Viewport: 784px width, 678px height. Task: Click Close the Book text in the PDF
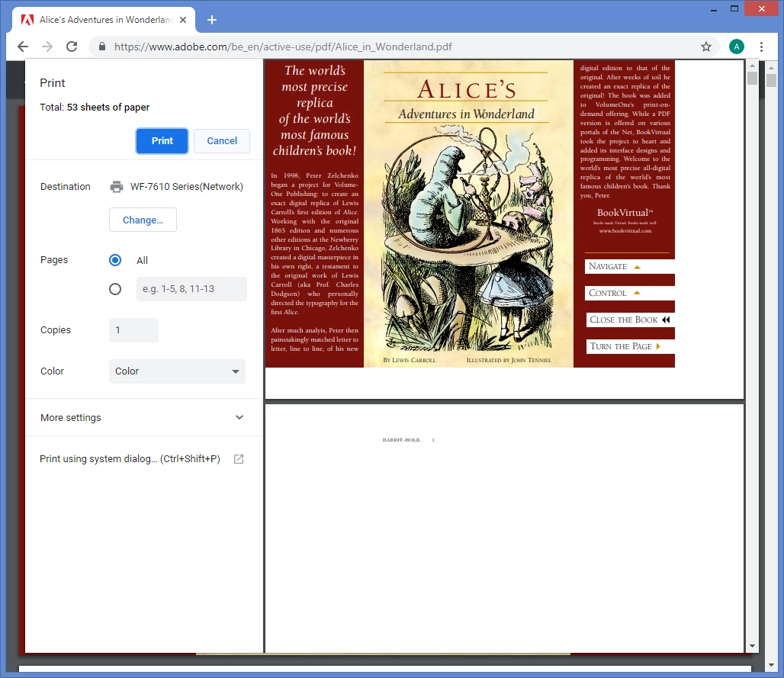624,320
